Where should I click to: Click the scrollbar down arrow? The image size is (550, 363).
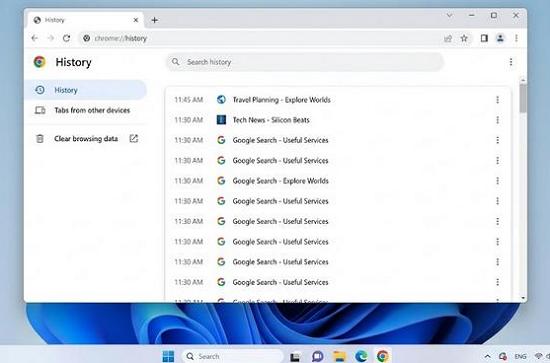523,298
